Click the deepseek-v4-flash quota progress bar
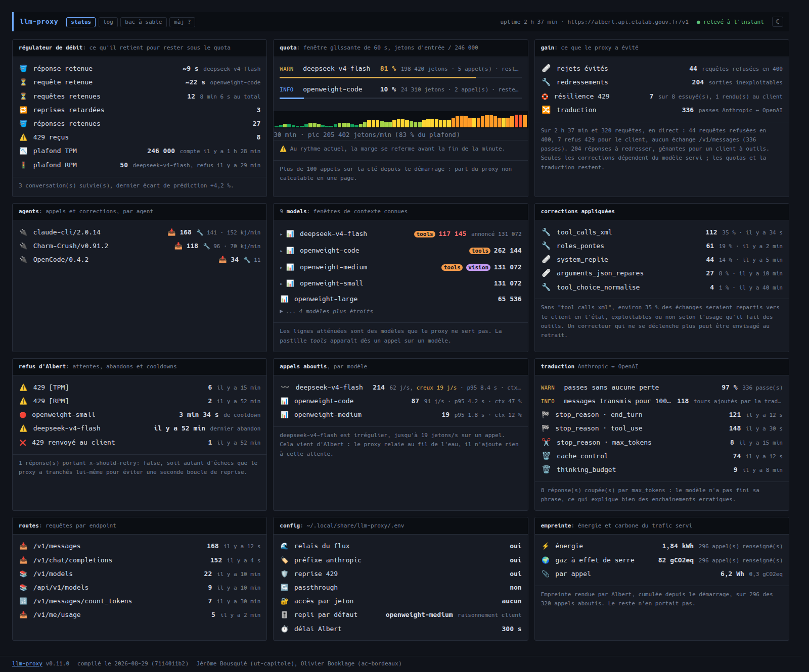The height and width of the screenshot is (672, 809). click(400, 77)
